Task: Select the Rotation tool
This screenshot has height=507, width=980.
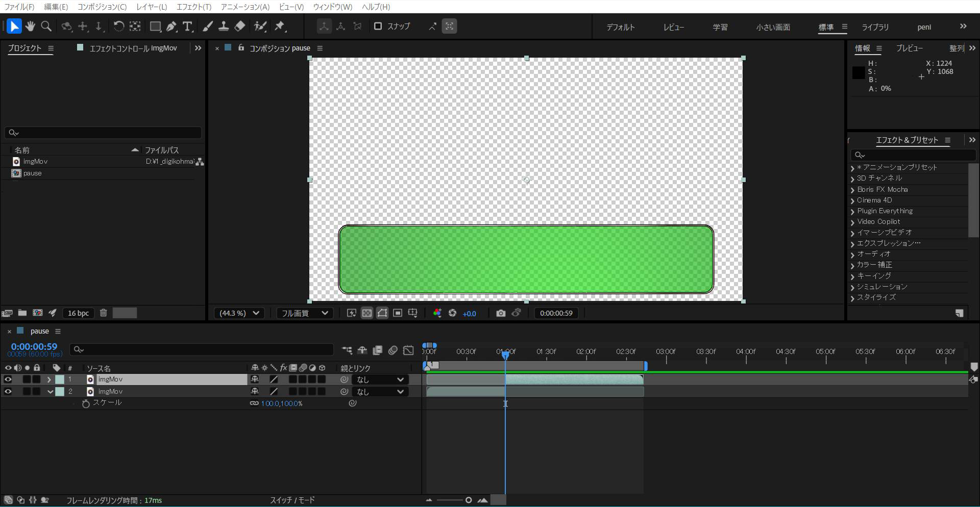Action: (118, 26)
